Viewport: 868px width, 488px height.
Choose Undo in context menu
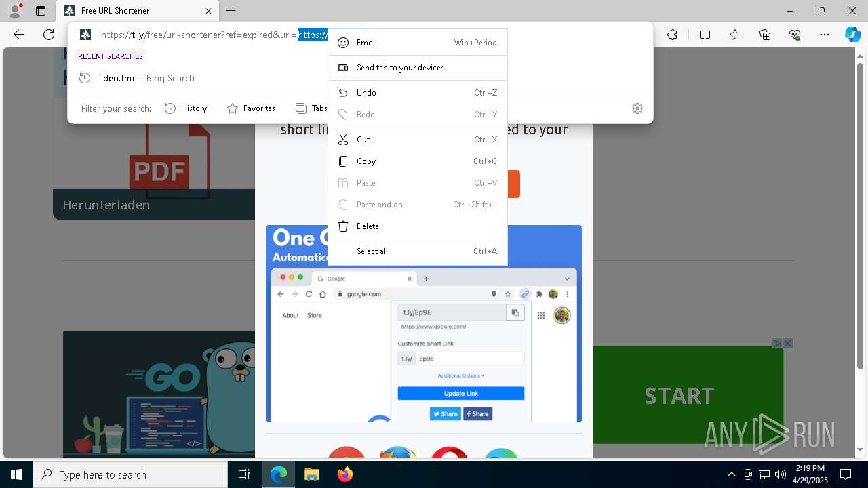(x=418, y=93)
